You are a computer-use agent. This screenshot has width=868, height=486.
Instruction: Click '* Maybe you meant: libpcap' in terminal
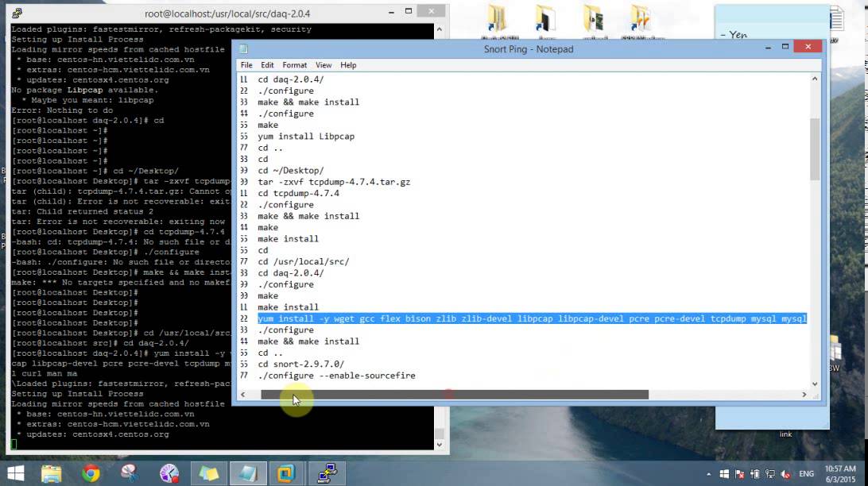[x=87, y=100]
